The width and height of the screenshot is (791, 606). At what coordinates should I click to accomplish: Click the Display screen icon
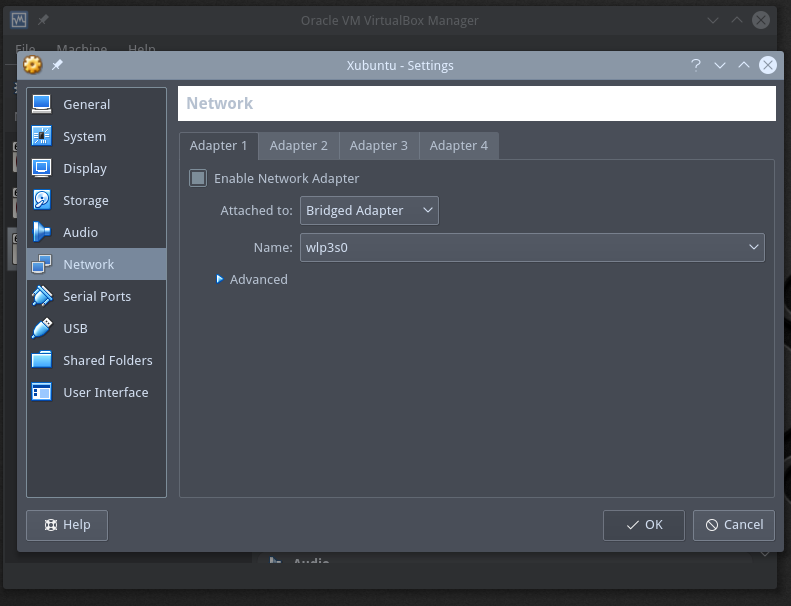[x=41, y=169]
